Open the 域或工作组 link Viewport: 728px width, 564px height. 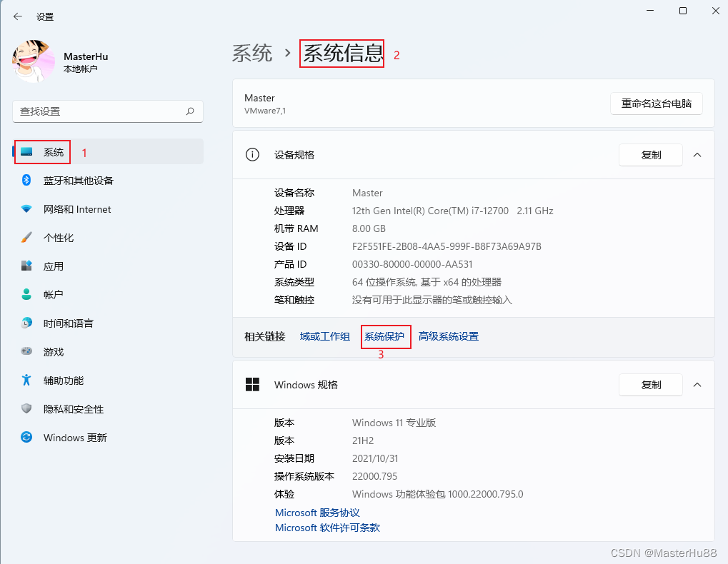(x=324, y=336)
